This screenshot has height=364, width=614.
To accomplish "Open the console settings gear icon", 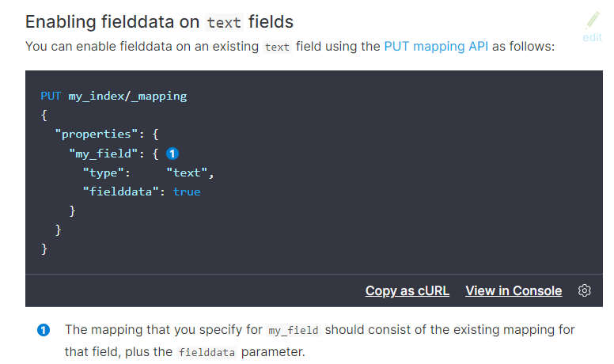I will [x=585, y=290].
